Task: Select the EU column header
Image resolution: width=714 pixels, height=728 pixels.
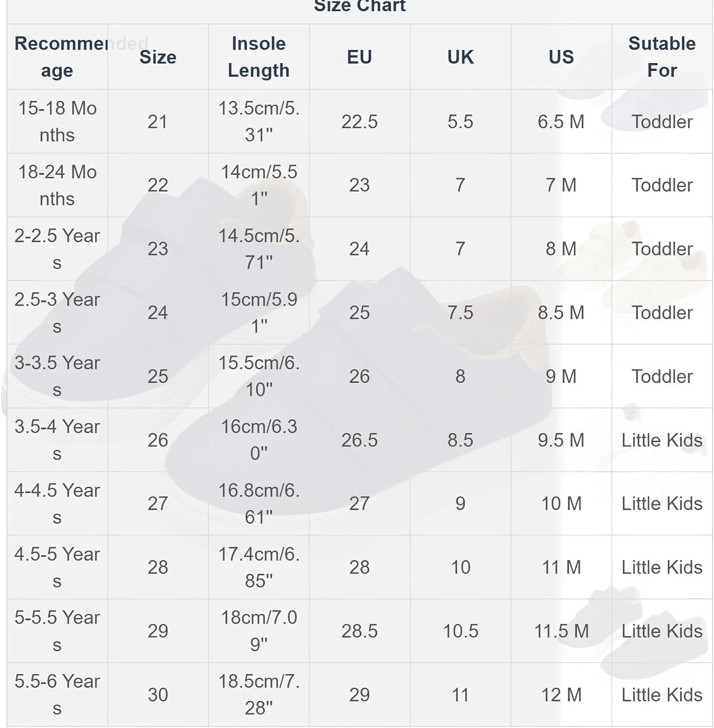Action: 360,57
